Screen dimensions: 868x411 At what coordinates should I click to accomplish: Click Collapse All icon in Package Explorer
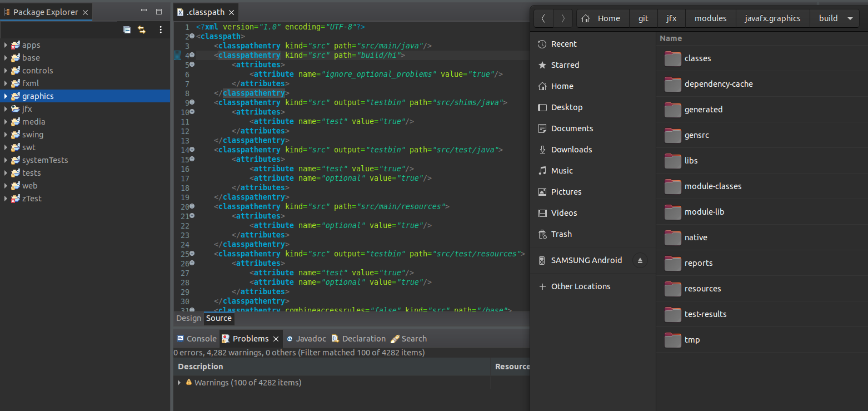pos(127,30)
